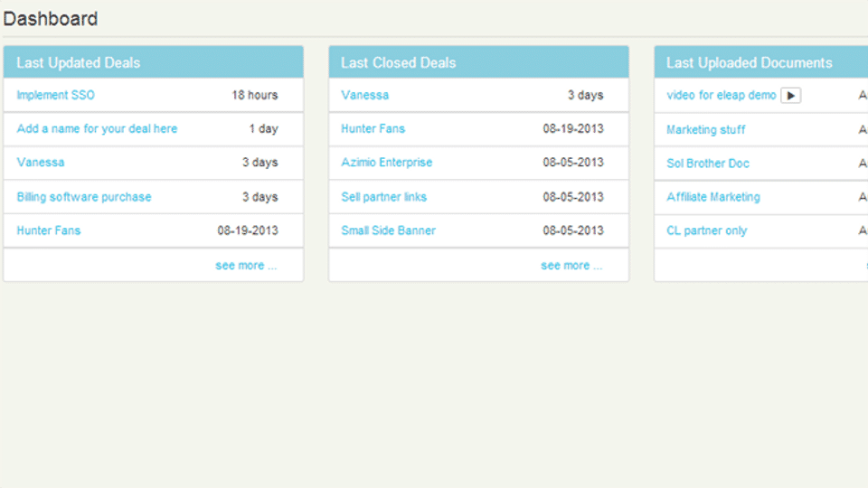
Task: Open Marketing stuff document
Action: [x=706, y=130]
